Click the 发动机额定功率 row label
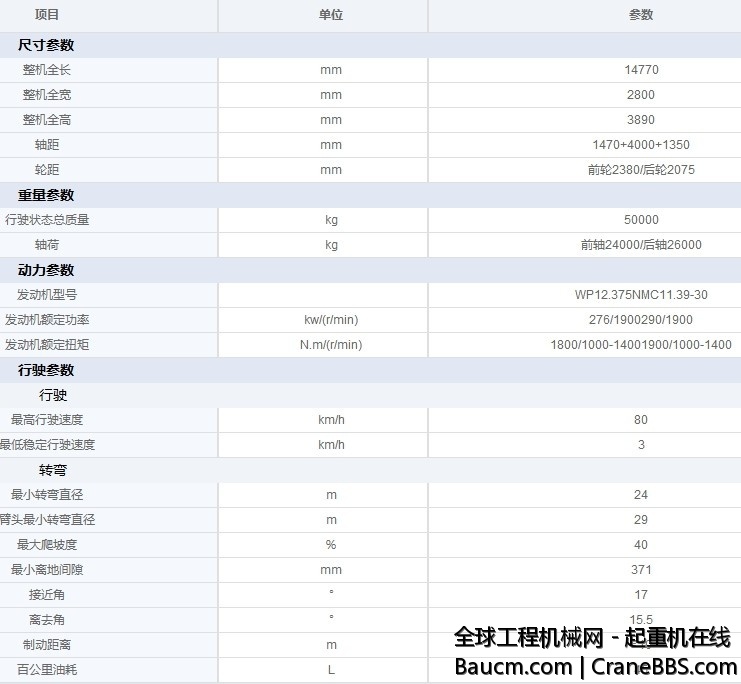 point(47,320)
